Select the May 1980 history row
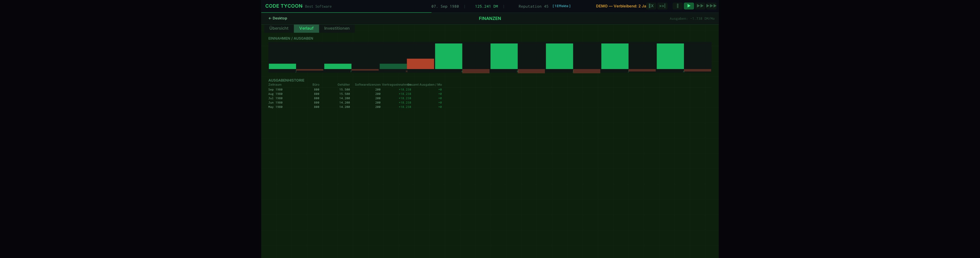Viewport: 980px width, 258px height. point(275,107)
